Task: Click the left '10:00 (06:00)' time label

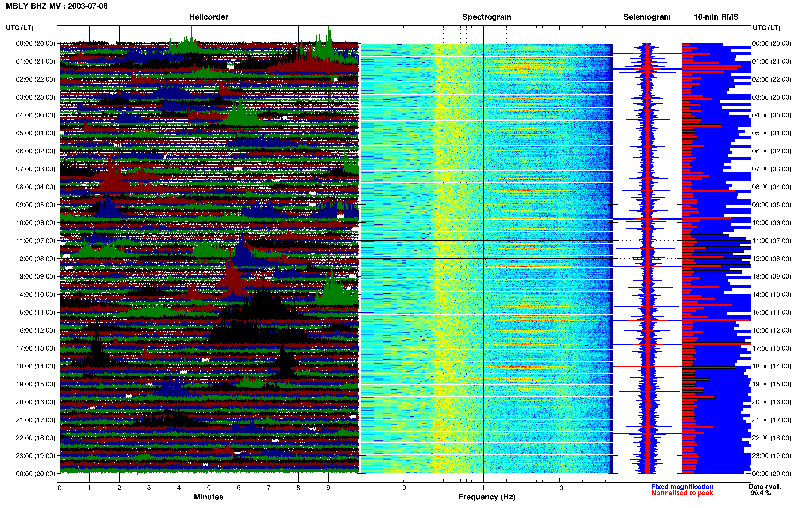Action: (36, 223)
